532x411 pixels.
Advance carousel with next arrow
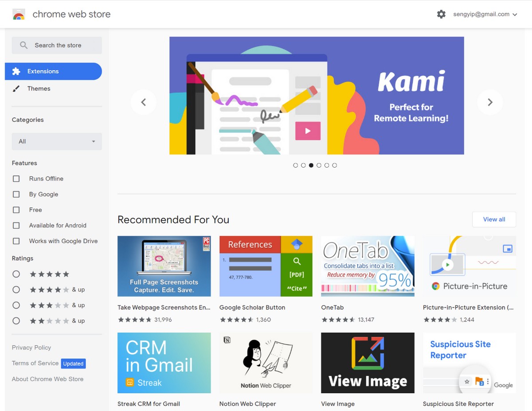pyautogui.click(x=490, y=102)
